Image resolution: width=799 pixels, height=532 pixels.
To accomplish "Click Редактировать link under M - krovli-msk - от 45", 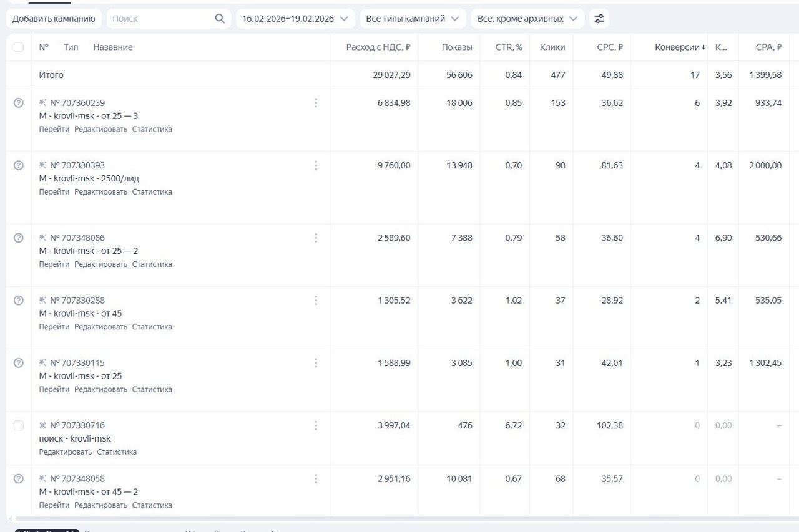I will tap(100, 327).
